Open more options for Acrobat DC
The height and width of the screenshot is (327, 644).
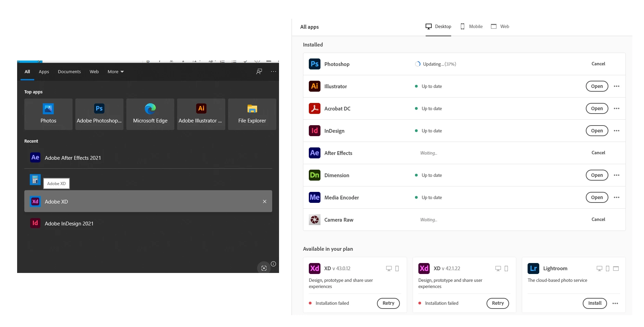[x=617, y=108]
